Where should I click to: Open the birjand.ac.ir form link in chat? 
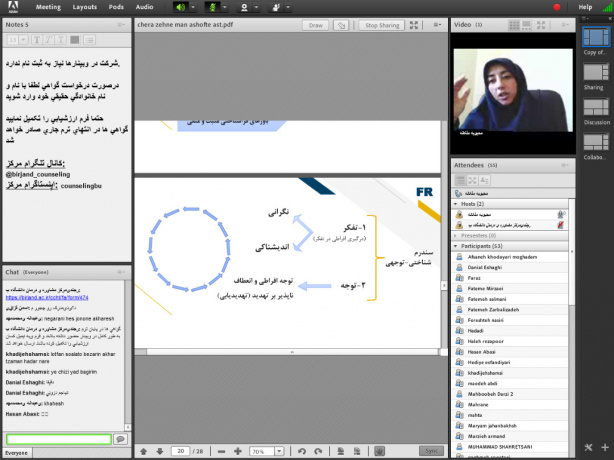pyautogui.click(x=47, y=298)
